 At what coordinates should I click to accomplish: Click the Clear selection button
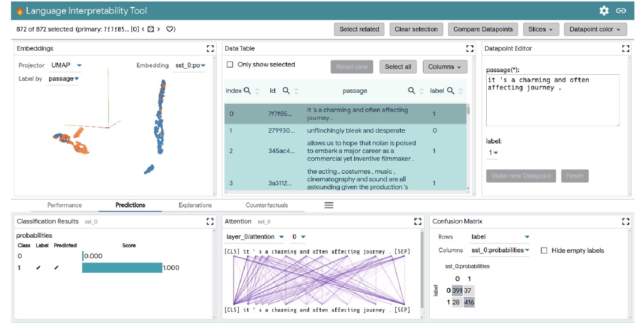point(416,29)
